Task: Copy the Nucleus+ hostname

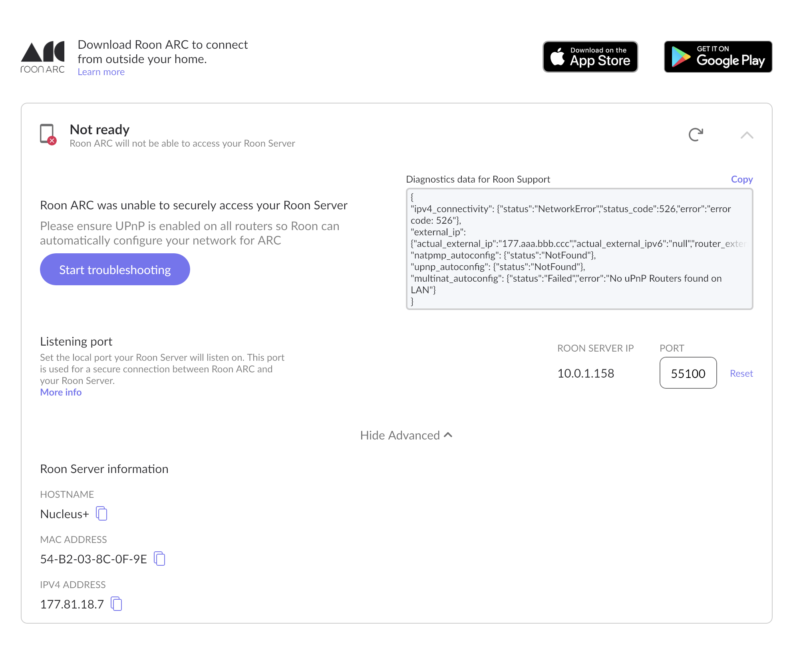Action: (x=101, y=513)
